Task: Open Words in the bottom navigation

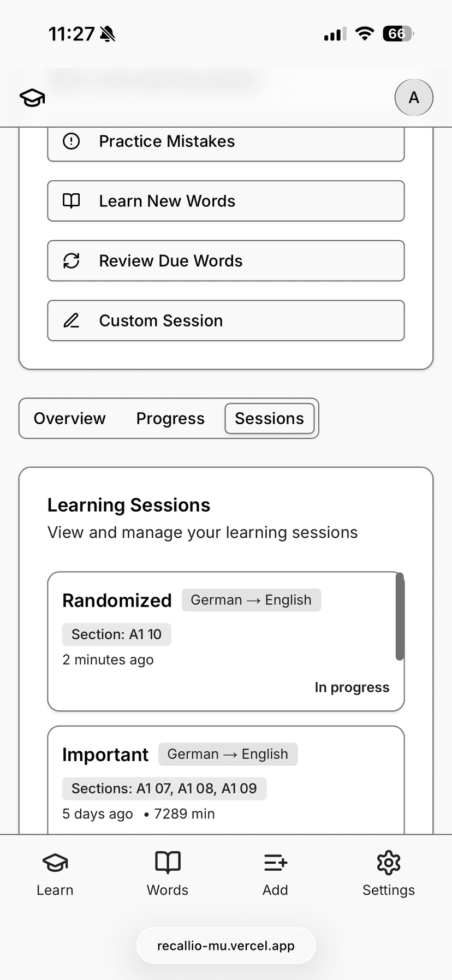Action: (x=168, y=874)
